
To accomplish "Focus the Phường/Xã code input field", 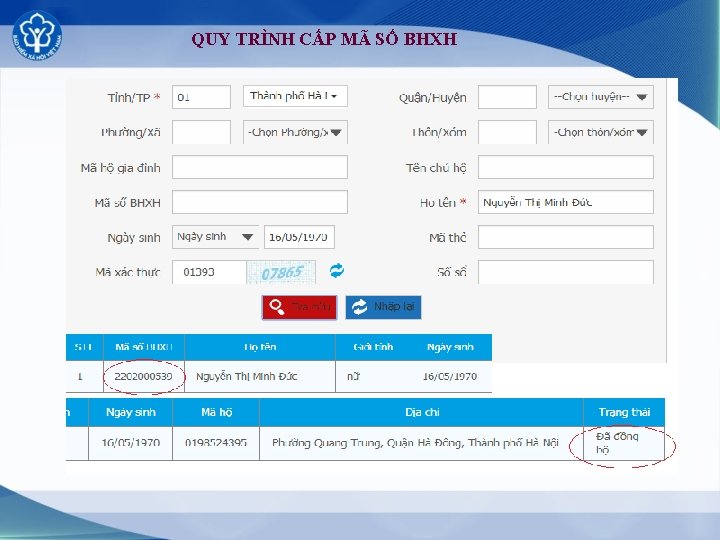I will [201, 132].
